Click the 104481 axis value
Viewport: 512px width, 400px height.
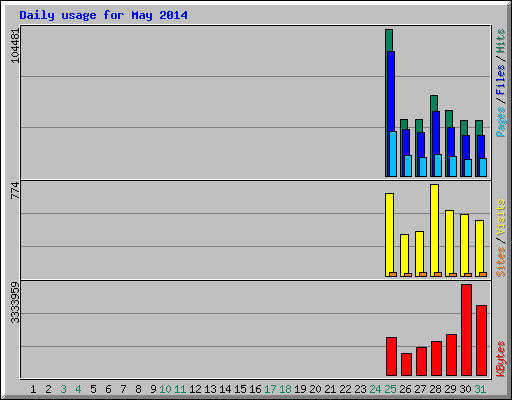tap(15, 46)
